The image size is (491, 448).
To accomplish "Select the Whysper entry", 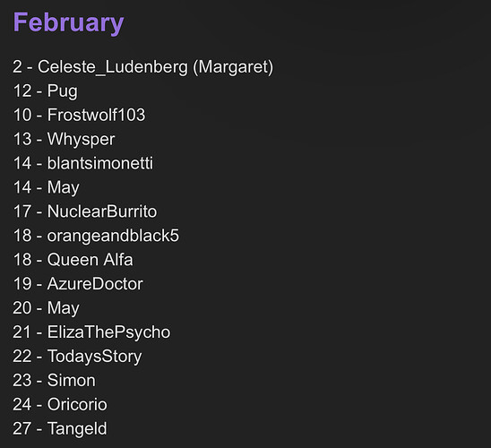I will click(x=64, y=139).
